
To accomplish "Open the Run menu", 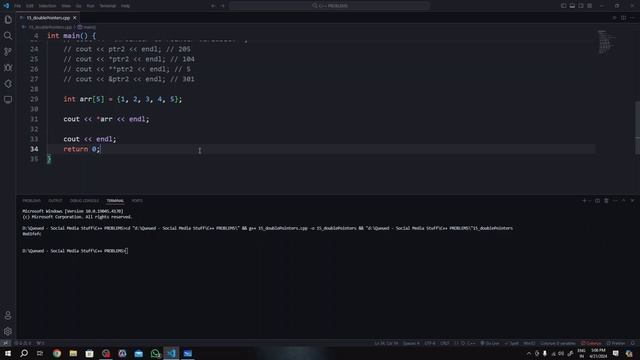I will coord(91,6).
